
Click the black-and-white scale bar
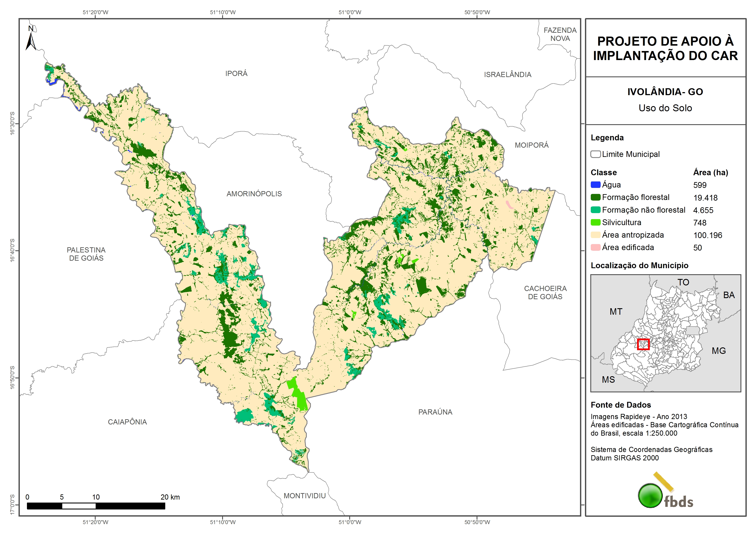click(96, 506)
